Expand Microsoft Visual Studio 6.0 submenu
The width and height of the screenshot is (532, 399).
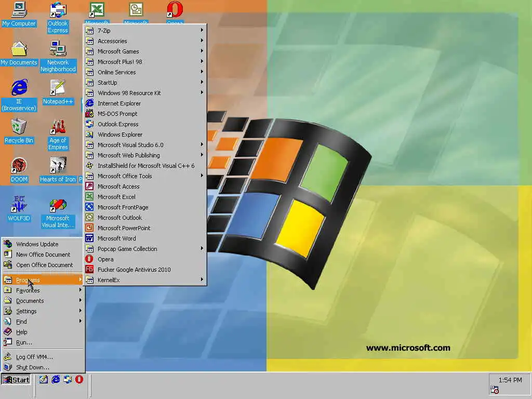[145, 145]
